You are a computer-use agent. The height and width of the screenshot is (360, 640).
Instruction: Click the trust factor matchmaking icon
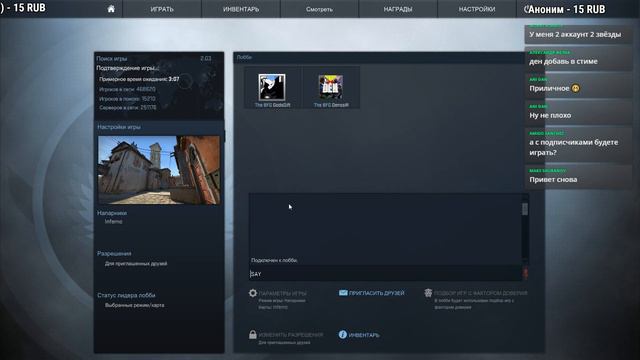(428, 293)
